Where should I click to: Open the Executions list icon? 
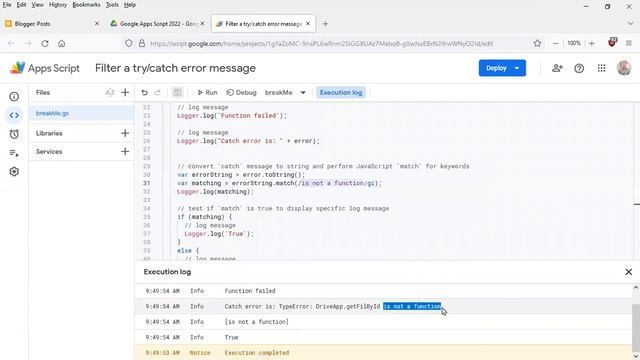[x=14, y=153]
